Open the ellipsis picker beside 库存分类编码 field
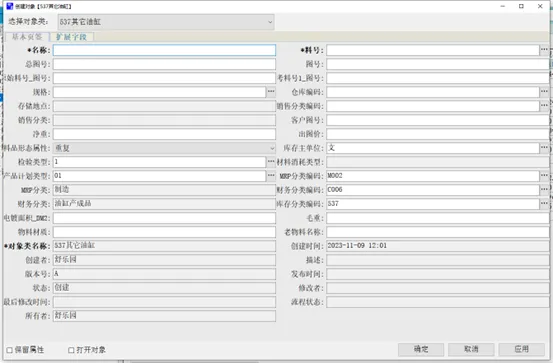This screenshot has height=363, width=553. point(544,204)
